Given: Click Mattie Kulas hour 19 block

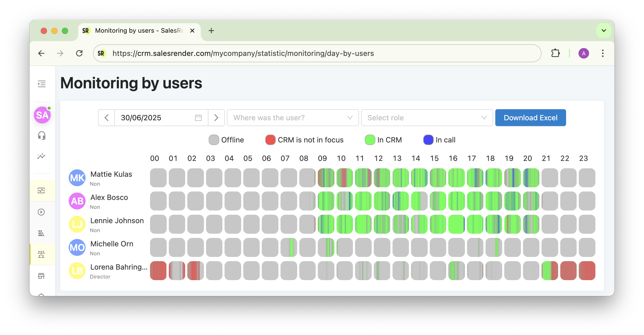Looking at the screenshot, I should click(x=512, y=178).
